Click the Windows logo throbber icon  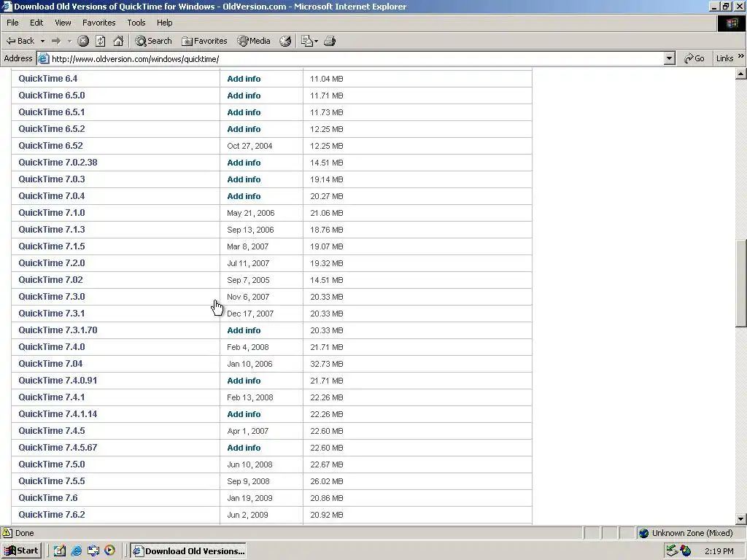click(732, 23)
